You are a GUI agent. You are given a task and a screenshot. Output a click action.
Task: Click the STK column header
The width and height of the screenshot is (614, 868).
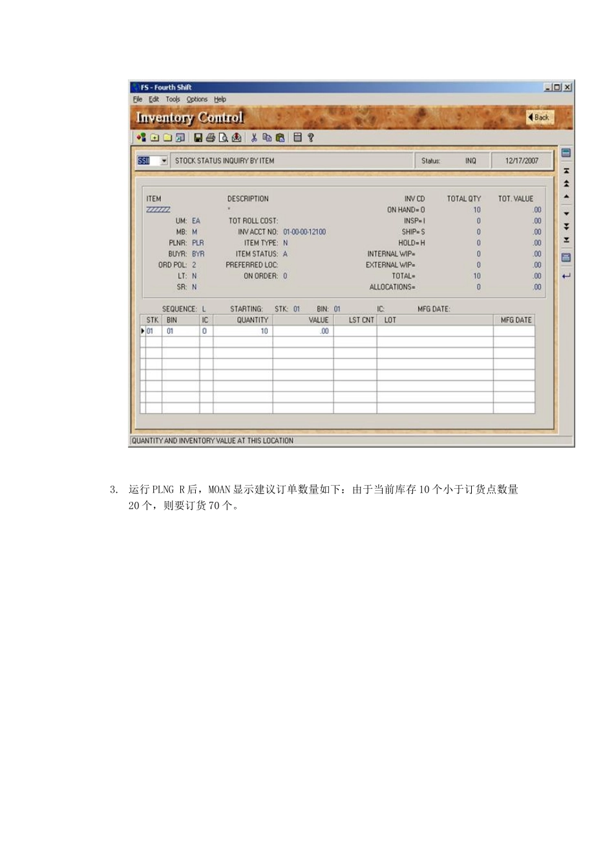coord(152,320)
